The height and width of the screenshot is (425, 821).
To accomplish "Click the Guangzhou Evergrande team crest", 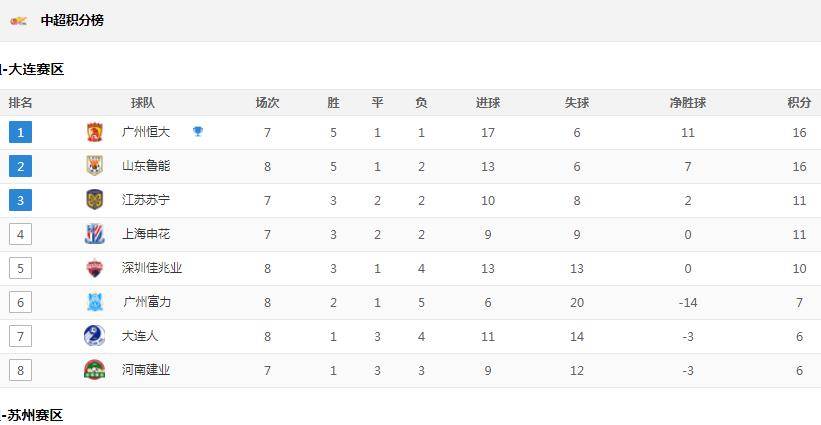I will coord(95,132).
